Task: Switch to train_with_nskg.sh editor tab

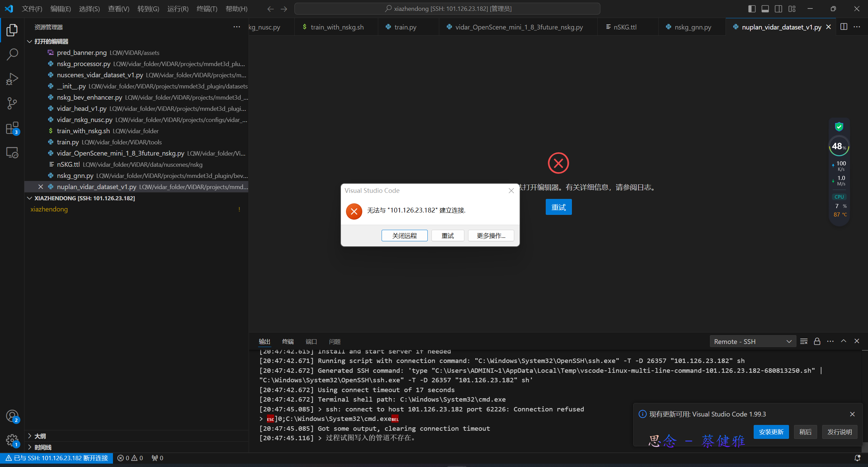Action: coord(337,27)
